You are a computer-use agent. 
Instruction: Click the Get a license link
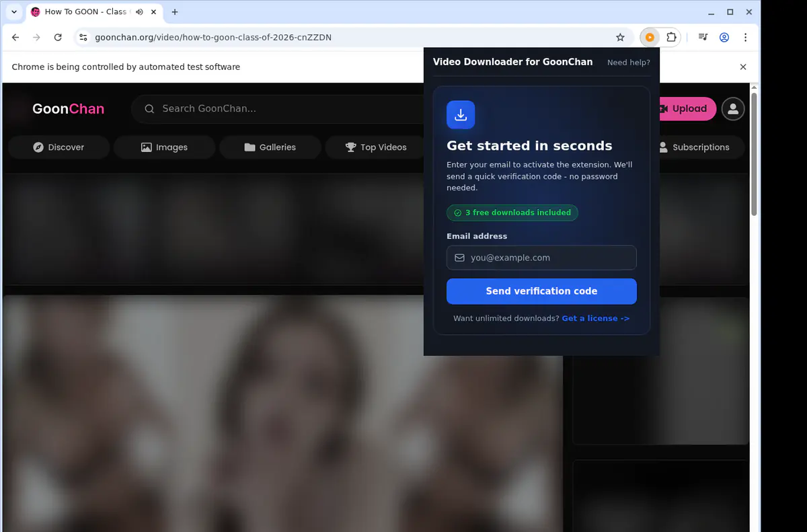pos(596,318)
